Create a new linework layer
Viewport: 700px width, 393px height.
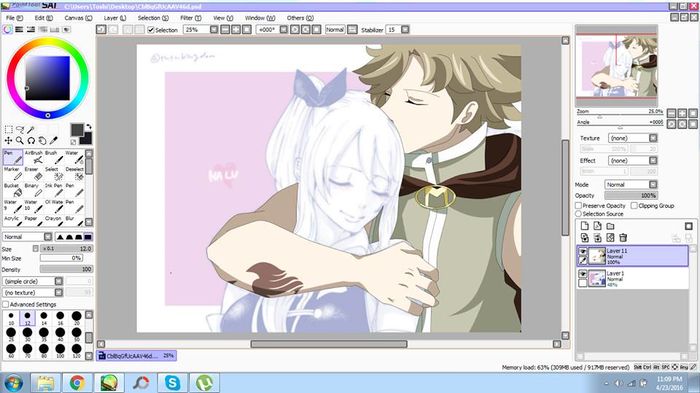click(597, 226)
